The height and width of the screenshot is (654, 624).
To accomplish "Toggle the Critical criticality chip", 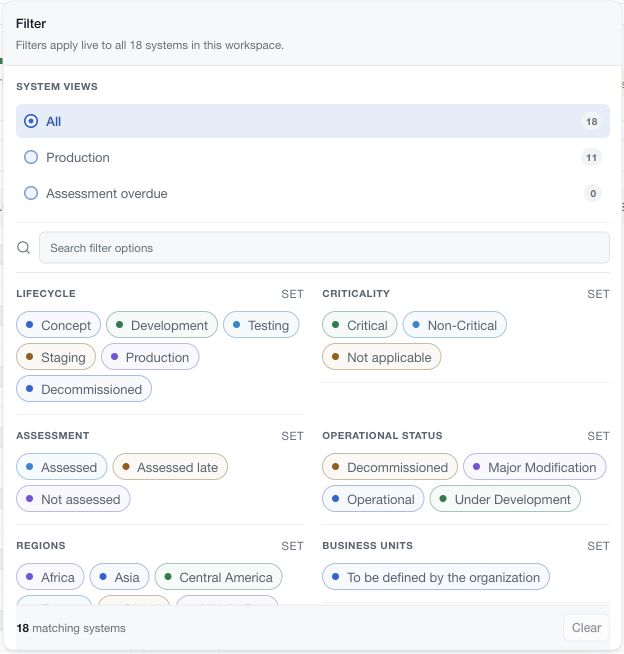I will [x=360, y=325].
